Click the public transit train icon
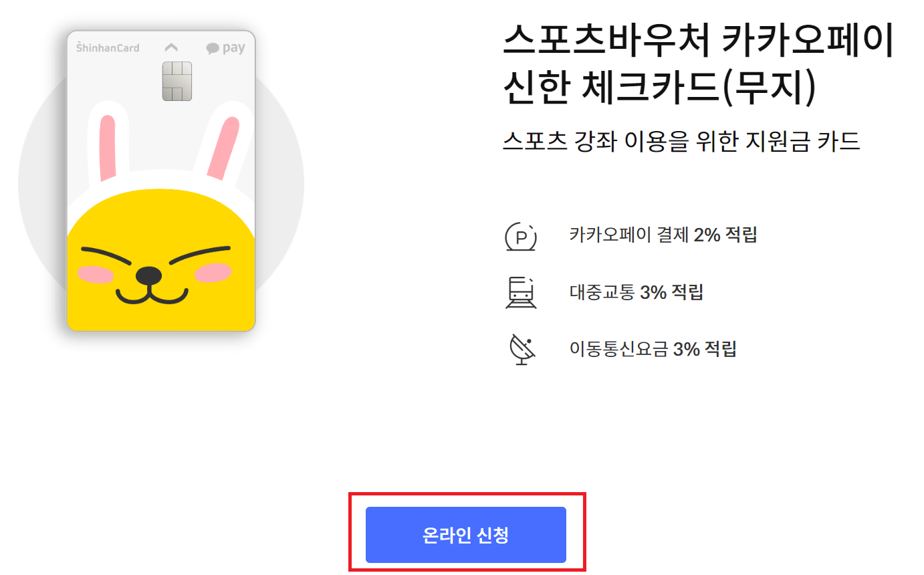 tap(521, 292)
